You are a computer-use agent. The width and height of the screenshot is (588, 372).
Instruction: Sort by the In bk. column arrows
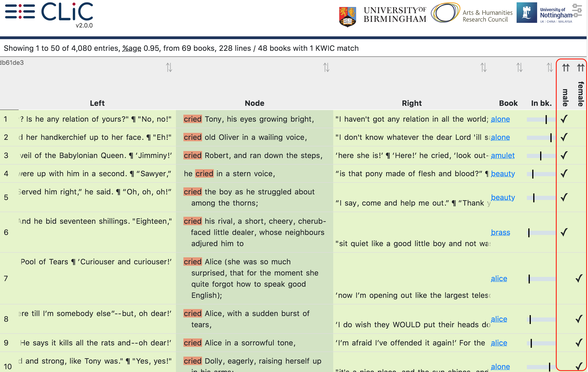coord(549,67)
